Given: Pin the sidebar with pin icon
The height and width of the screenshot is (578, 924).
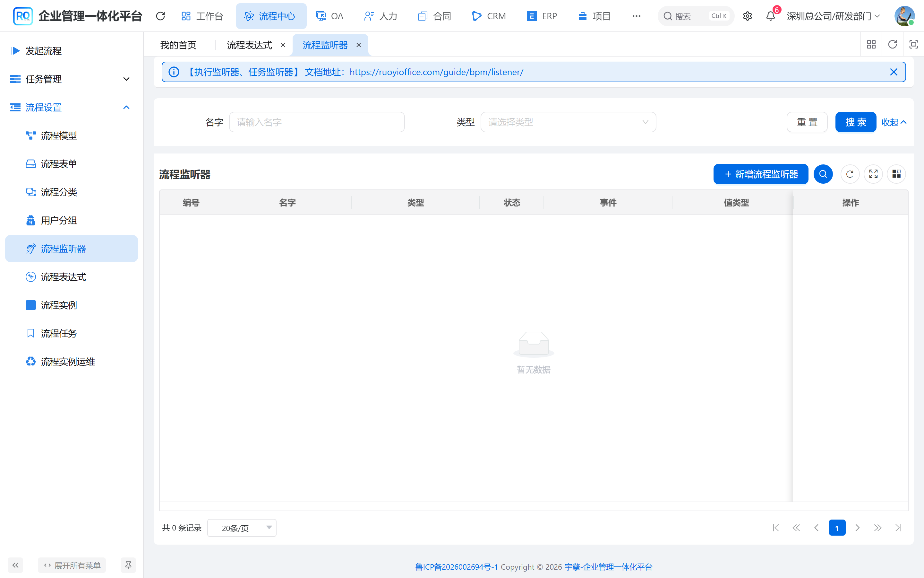Looking at the screenshot, I should click(128, 565).
